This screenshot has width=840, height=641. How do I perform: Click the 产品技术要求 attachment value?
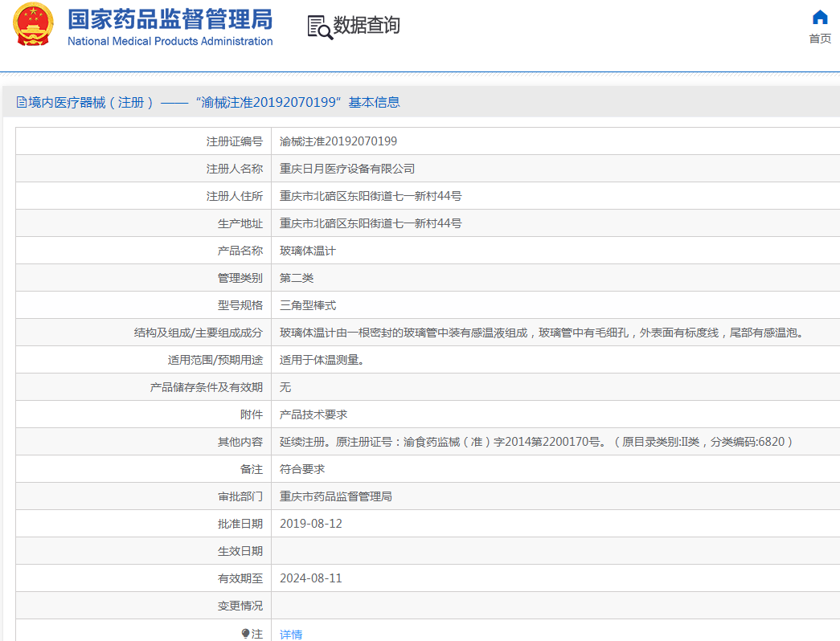point(313,414)
